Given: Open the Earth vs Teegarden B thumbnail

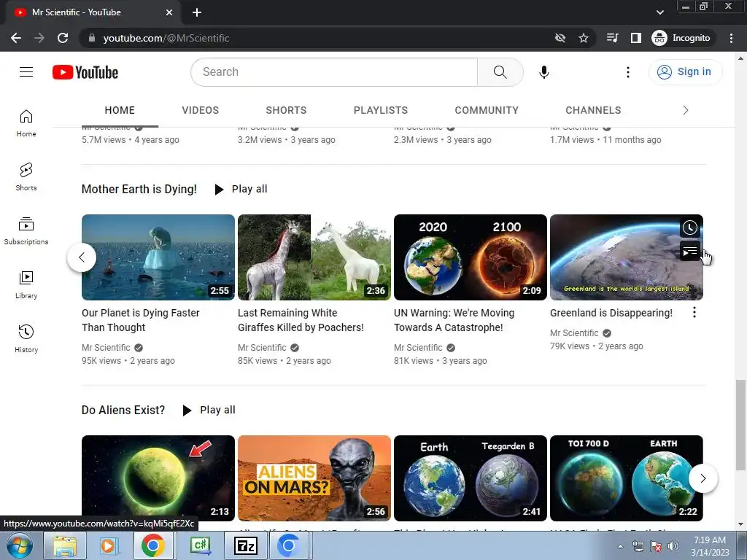Looking at the screenshot, I should pos(471,478).
